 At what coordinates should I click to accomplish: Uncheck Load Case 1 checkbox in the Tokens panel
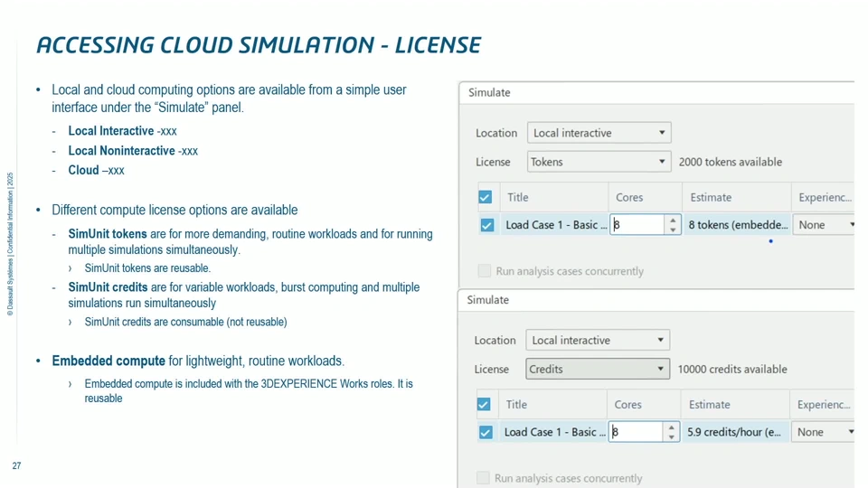(x=487, y=225)
